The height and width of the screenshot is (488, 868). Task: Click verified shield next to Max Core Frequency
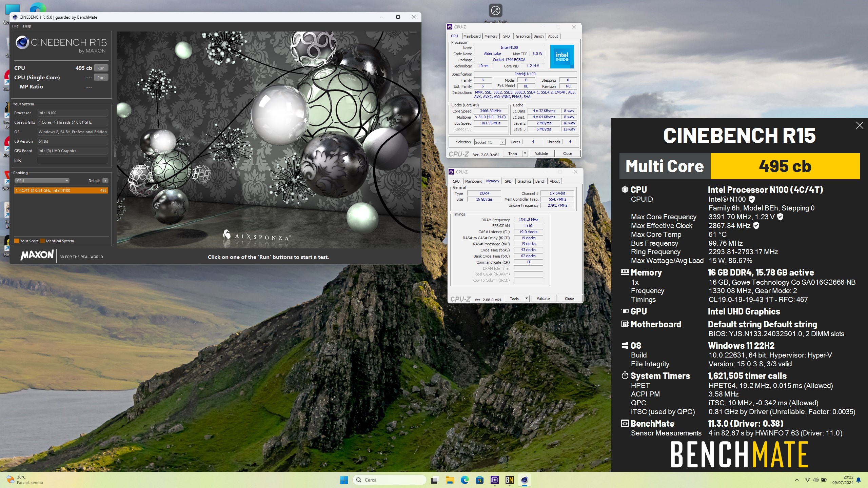[x=780, y=217]
